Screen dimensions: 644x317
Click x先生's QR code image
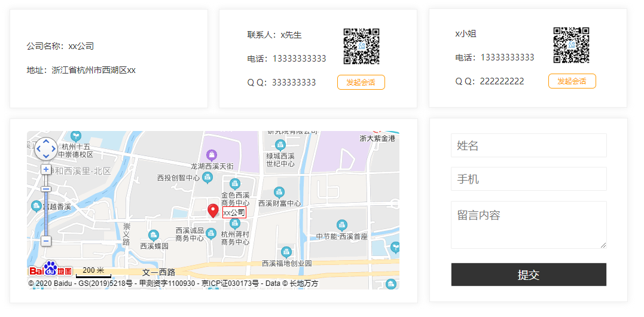(361, 46)
